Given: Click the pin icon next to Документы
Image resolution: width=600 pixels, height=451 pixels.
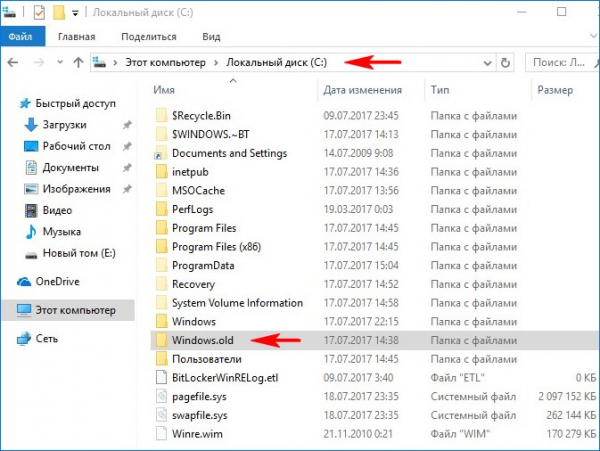Looking at the screenshot, I should (x=127, y=168).
